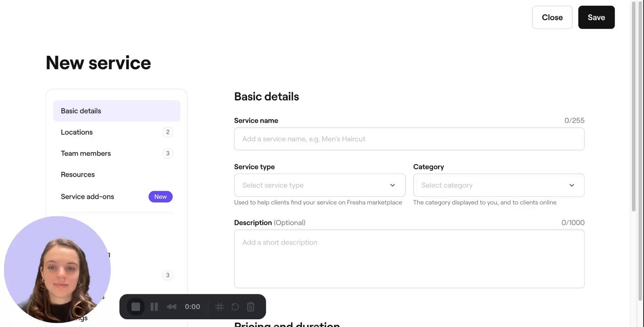
Task: Open Service add-ons section
Action: coord(117,197)
